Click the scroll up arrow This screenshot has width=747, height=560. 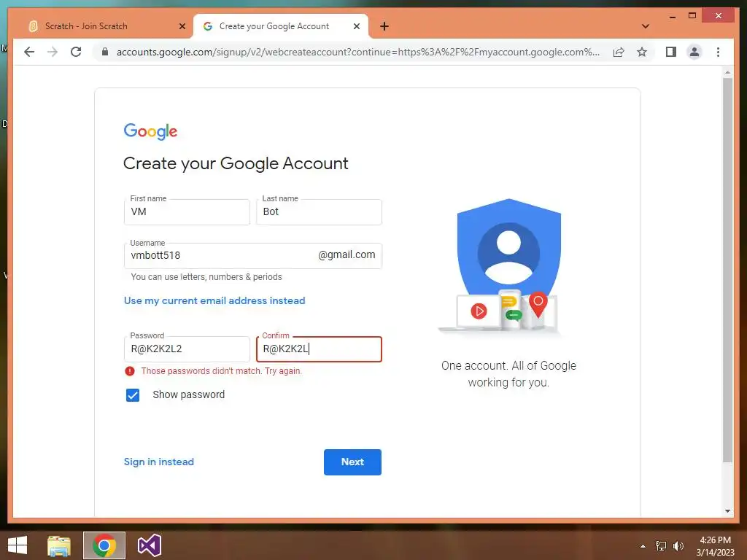click(x=727, y=72)
